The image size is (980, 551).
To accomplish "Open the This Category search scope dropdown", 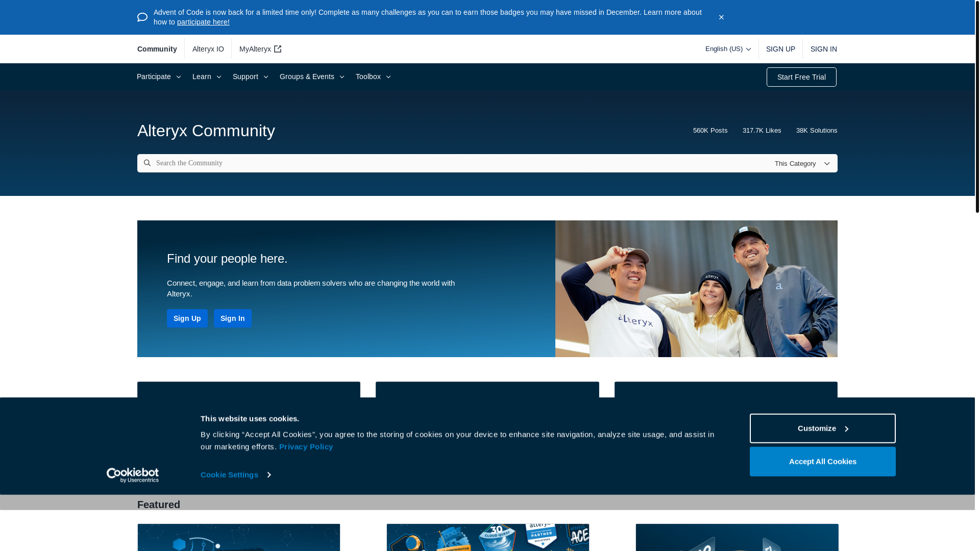I will [x=802, y=164].
